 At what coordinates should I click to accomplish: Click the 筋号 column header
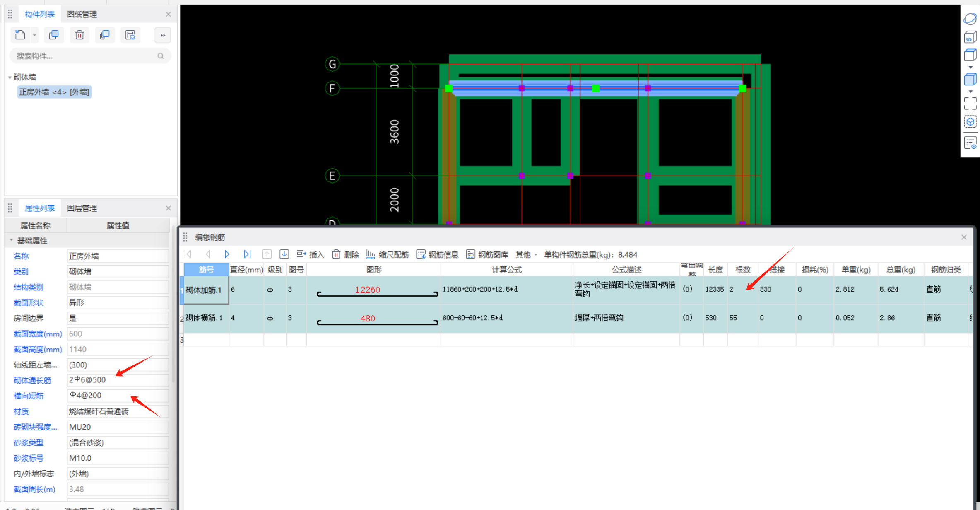coord(206,270)
